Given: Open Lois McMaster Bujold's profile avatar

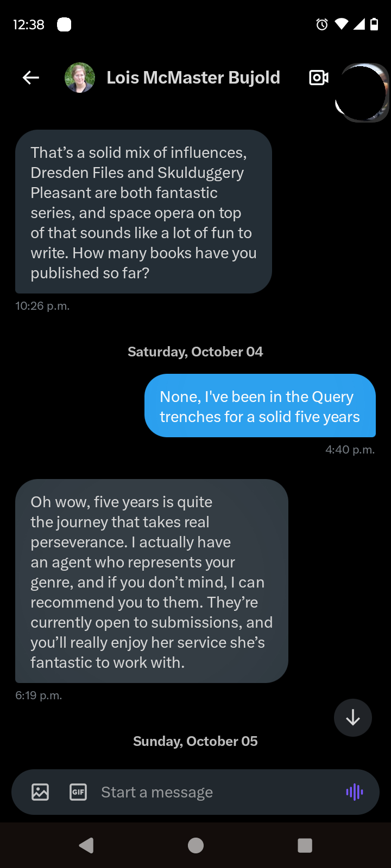Looking at the screenshot, I should click(80, 78).
